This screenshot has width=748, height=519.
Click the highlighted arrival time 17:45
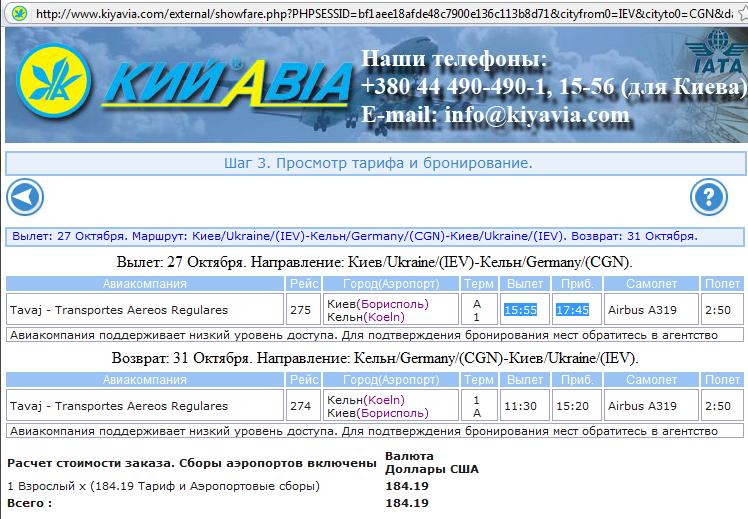[x=573, y=310]
